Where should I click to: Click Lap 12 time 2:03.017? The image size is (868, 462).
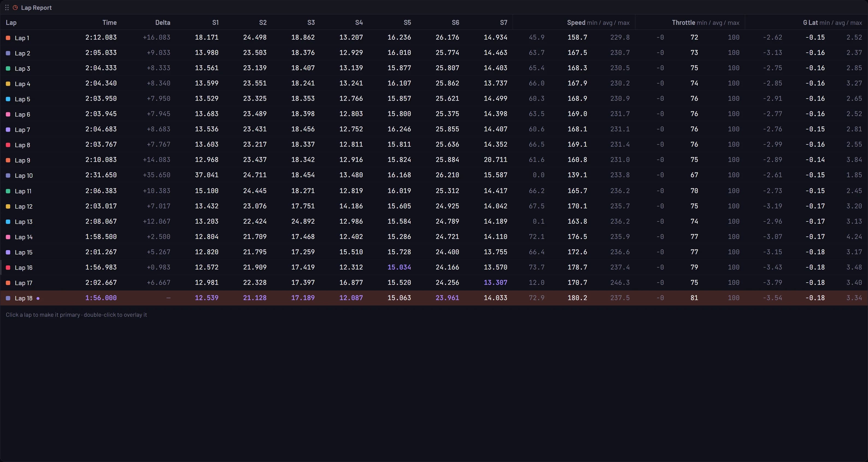click(x=101, y=206)
